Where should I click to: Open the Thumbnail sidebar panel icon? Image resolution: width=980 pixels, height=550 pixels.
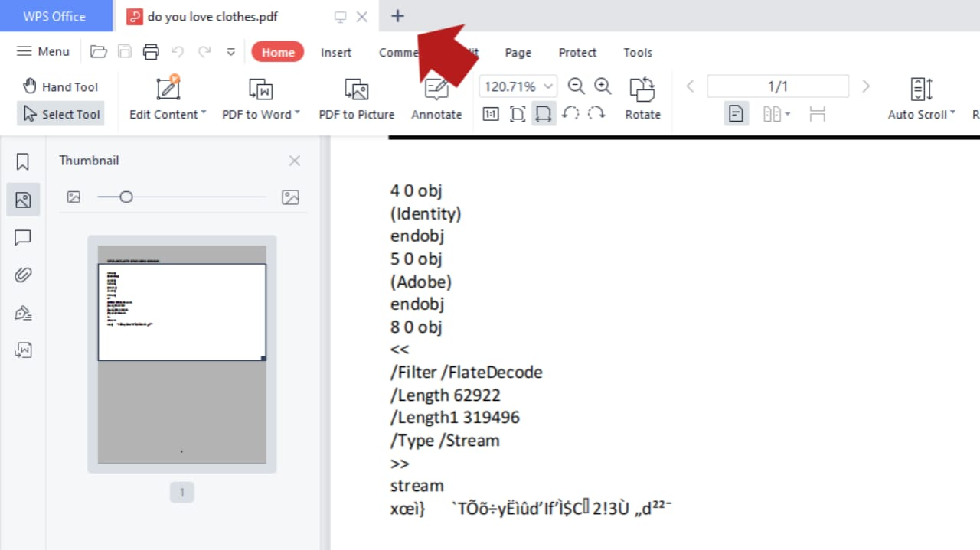pyautogui.click(x=23, y=200)
